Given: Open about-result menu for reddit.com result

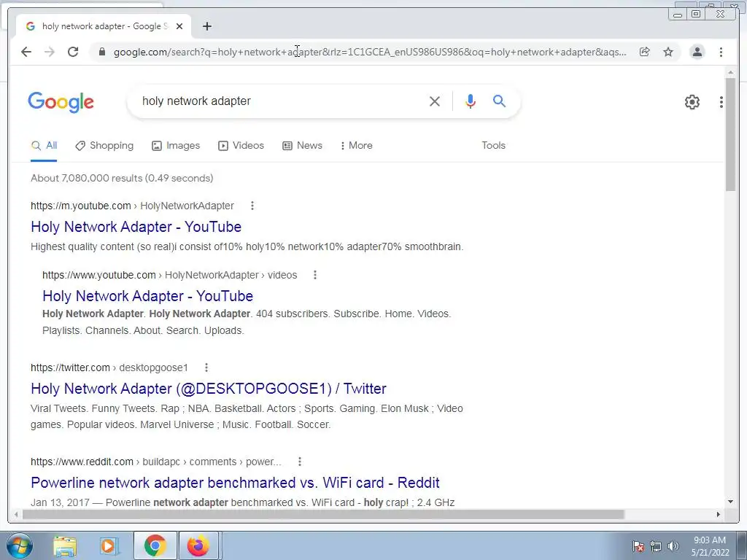Looking at the screenshot, I should point(300,462).
